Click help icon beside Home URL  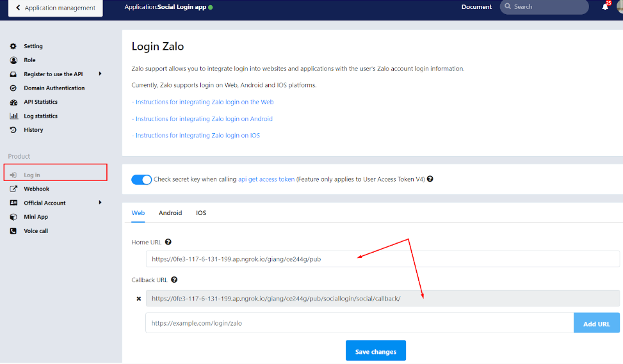point(168,242)
